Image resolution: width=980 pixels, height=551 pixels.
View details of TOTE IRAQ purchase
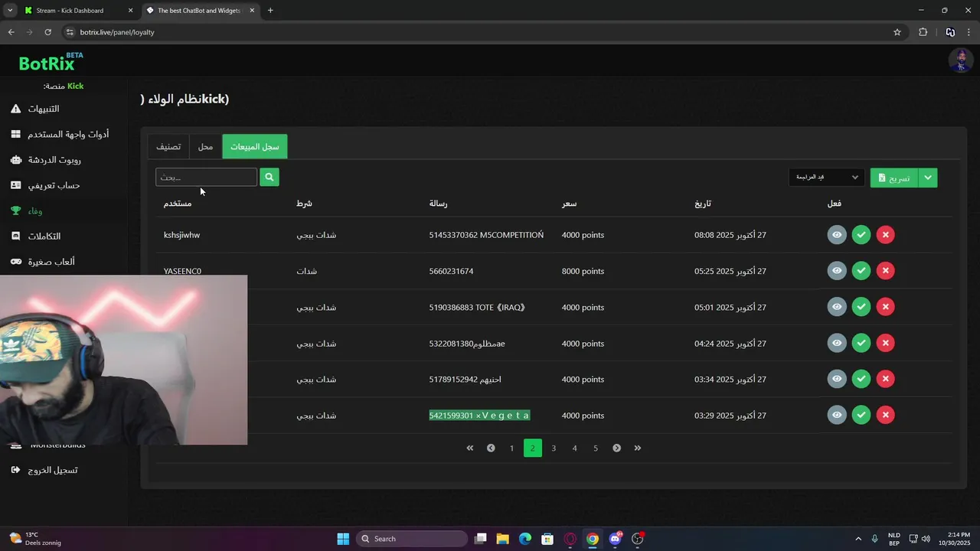coord(837,307)
